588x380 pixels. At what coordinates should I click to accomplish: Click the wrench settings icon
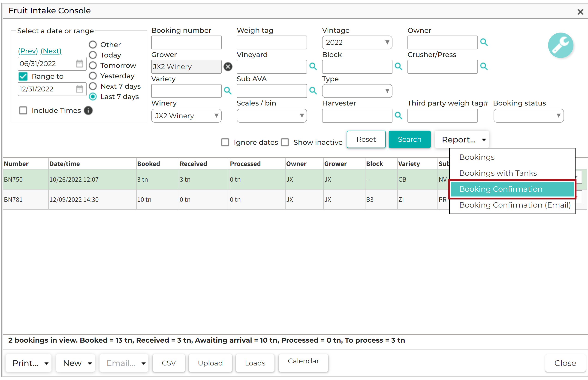click(x=560, y=45)
